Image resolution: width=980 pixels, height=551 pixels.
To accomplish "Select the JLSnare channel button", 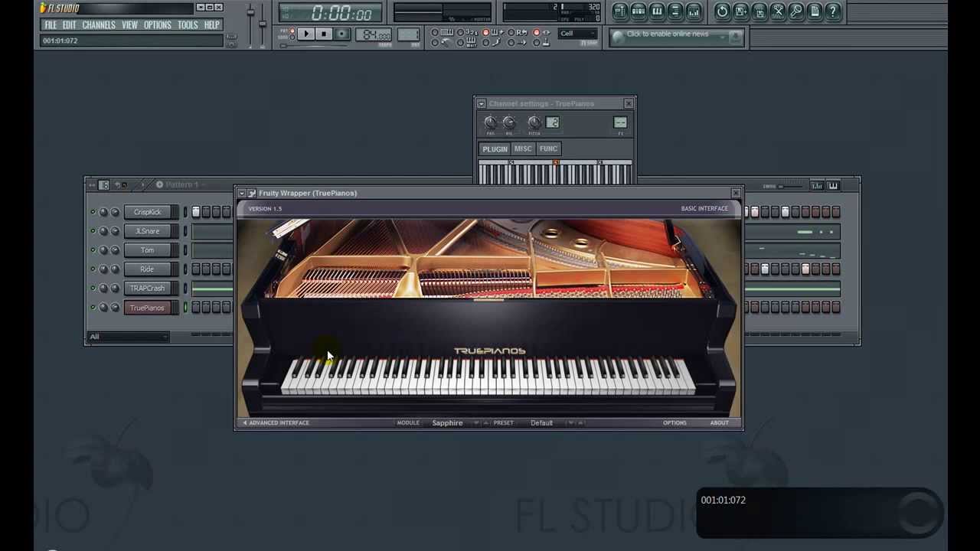I will (147, 231).
